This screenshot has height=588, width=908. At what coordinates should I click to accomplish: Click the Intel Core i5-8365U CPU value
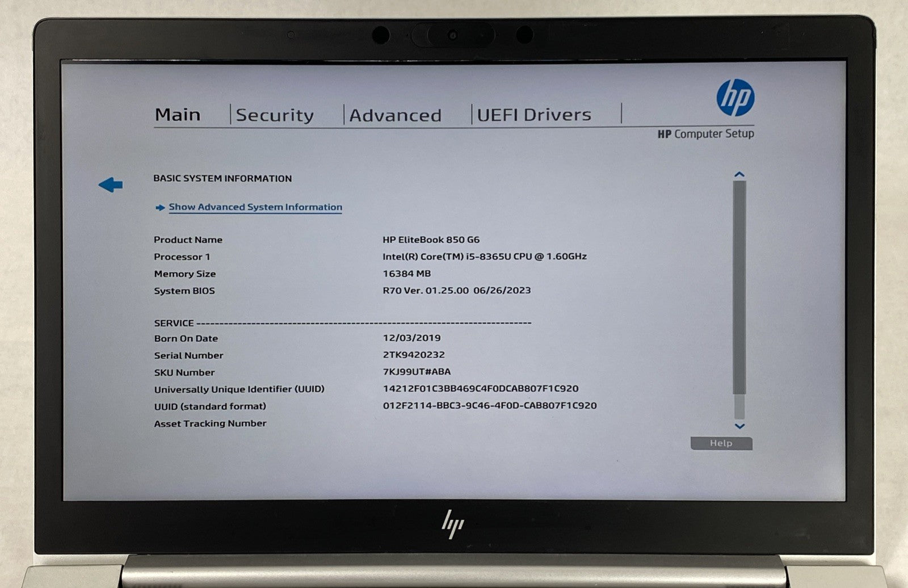(x=485, y=257)
